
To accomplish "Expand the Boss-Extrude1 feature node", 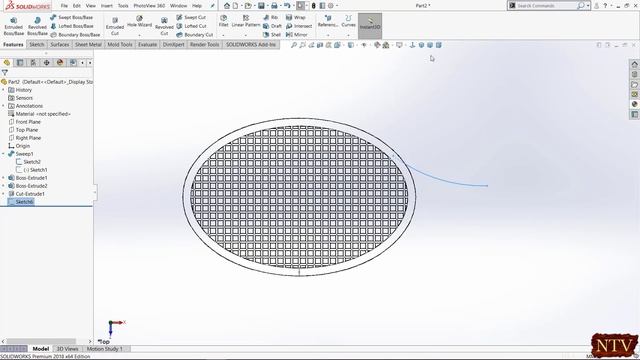I will click(3, 178).
